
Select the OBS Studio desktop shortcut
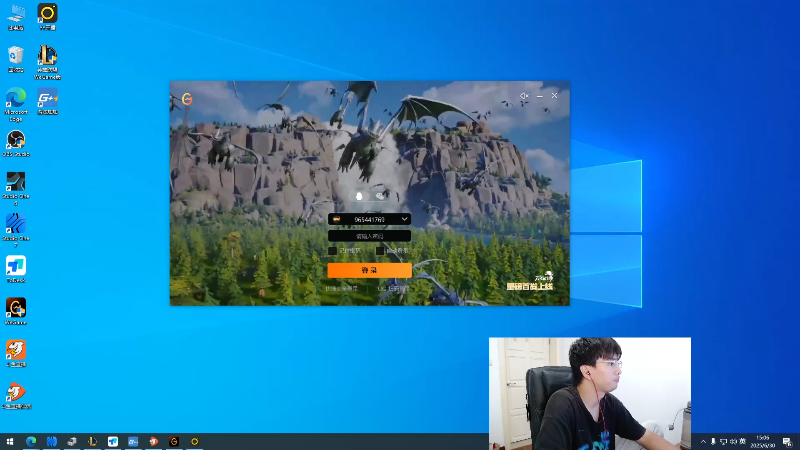point(16,143)
